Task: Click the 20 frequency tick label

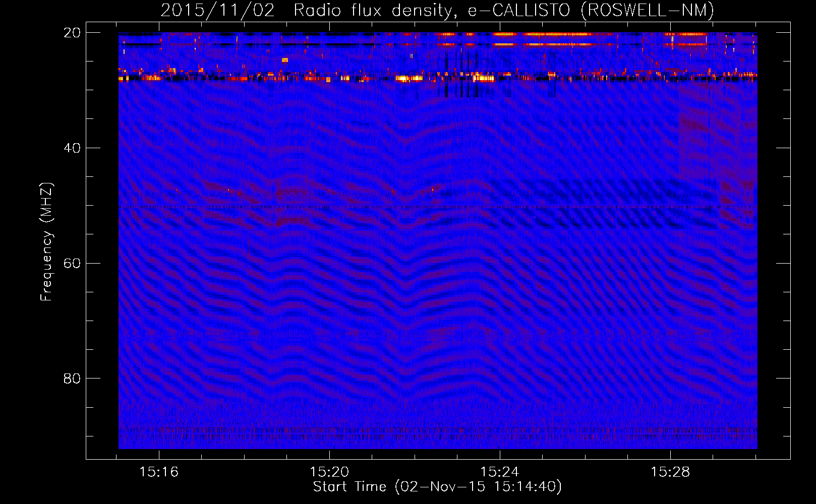Action: point(72,33)
